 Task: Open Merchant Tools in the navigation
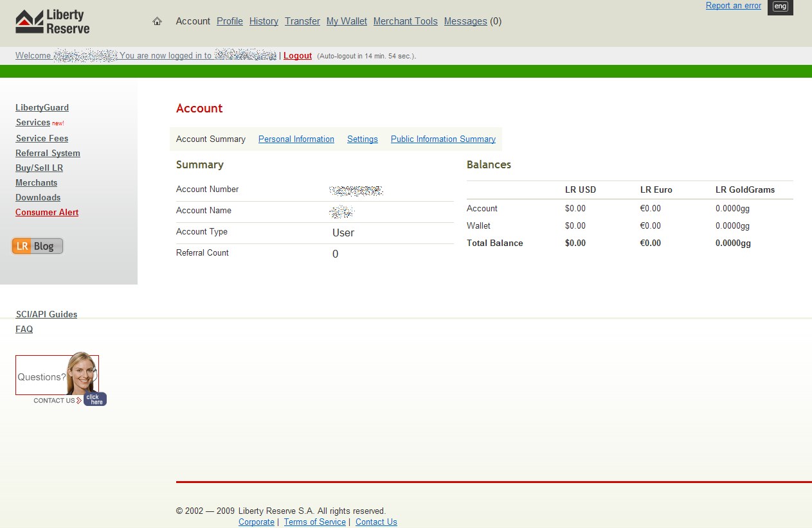(x=405, y=21)
